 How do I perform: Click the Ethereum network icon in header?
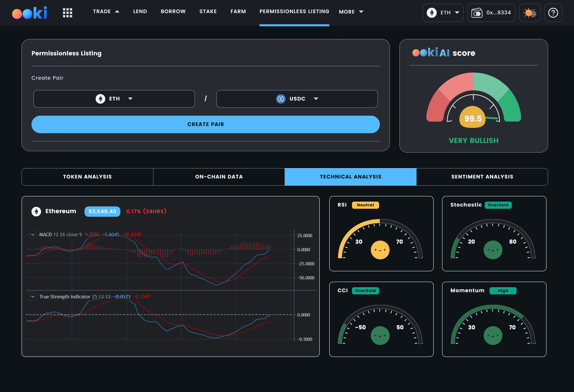[432, 13]
